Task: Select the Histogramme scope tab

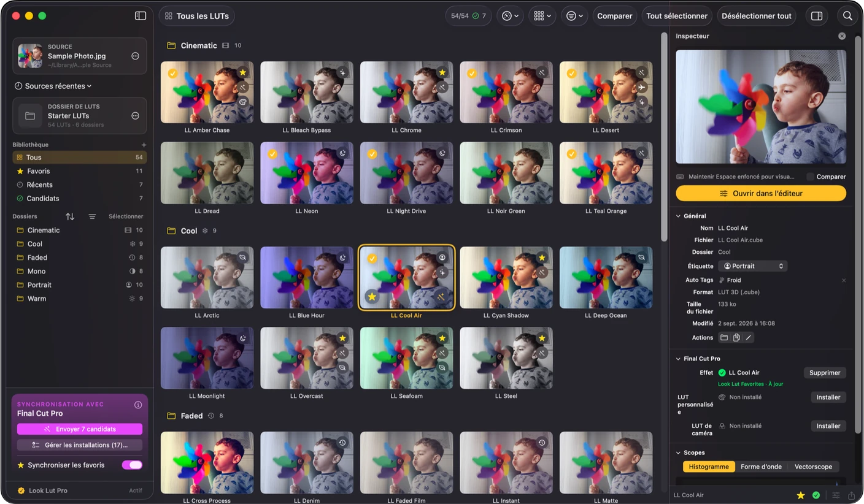Action: 709,467
